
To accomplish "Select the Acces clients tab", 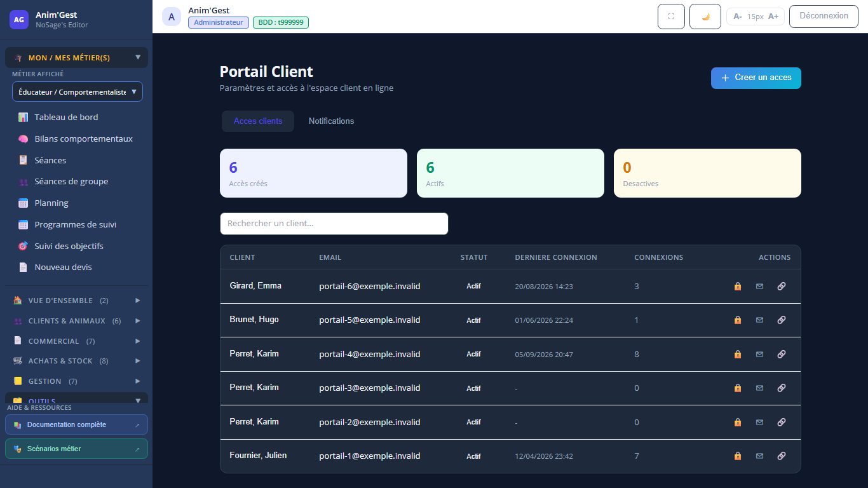I will 258,121.
